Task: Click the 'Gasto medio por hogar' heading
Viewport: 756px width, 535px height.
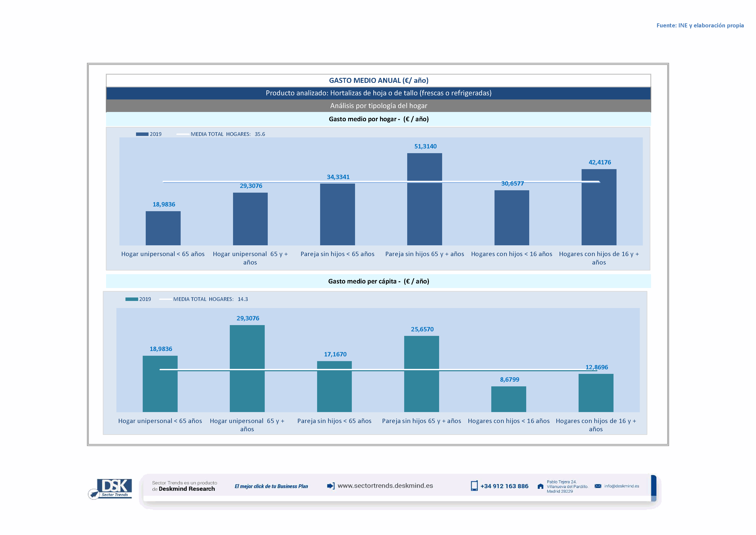Action: (x=378, y=119)
